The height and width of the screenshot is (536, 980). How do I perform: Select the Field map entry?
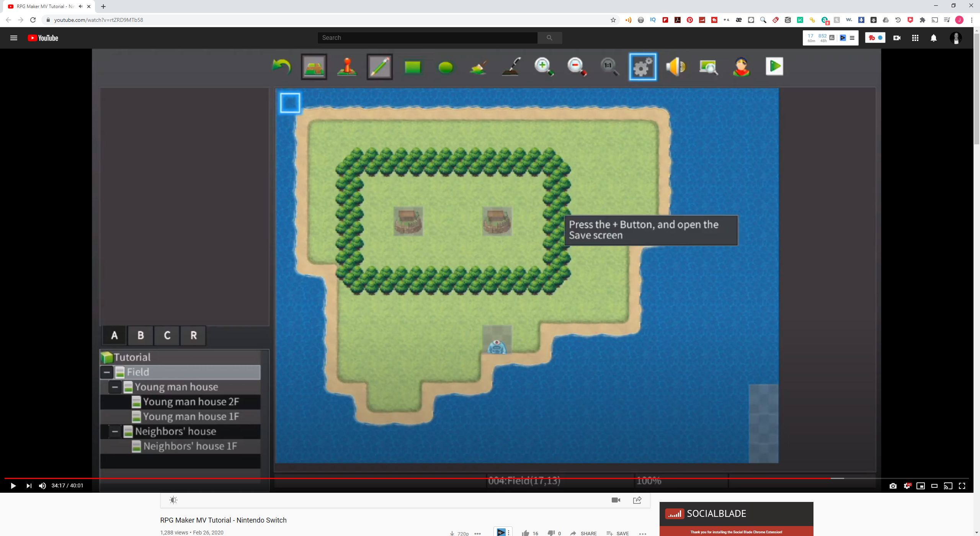(180, 372)
